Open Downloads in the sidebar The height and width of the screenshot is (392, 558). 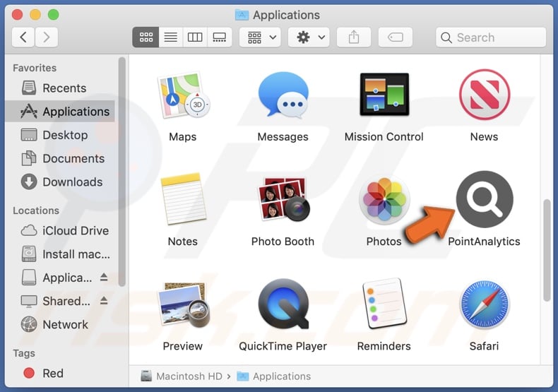[x=60, y=182]
